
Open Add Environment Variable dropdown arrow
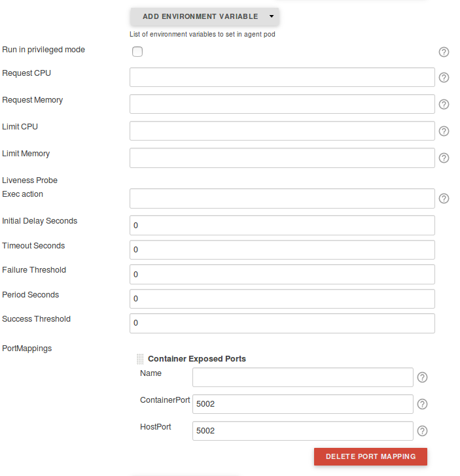click(x=271, y=16)
